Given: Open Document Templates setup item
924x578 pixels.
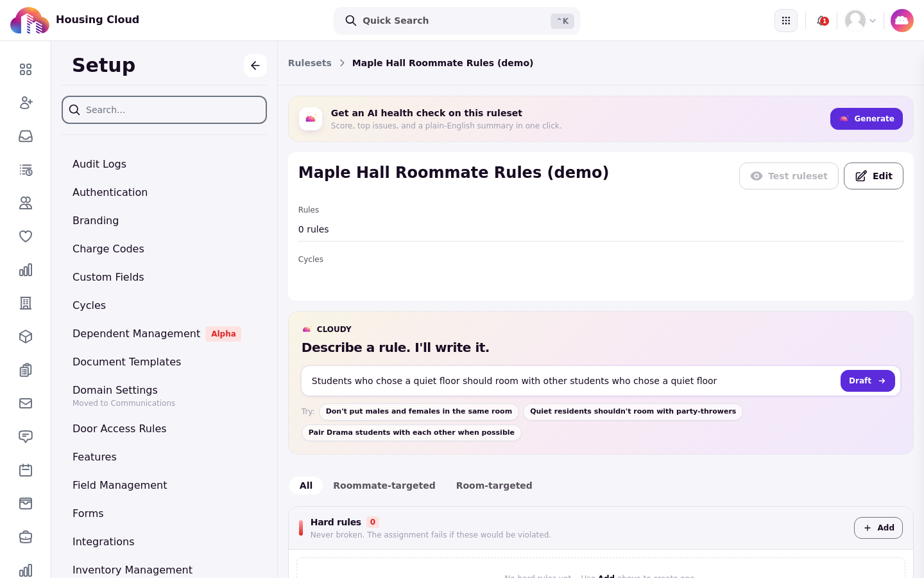Looking at the screenshot, I should point(127,362).
